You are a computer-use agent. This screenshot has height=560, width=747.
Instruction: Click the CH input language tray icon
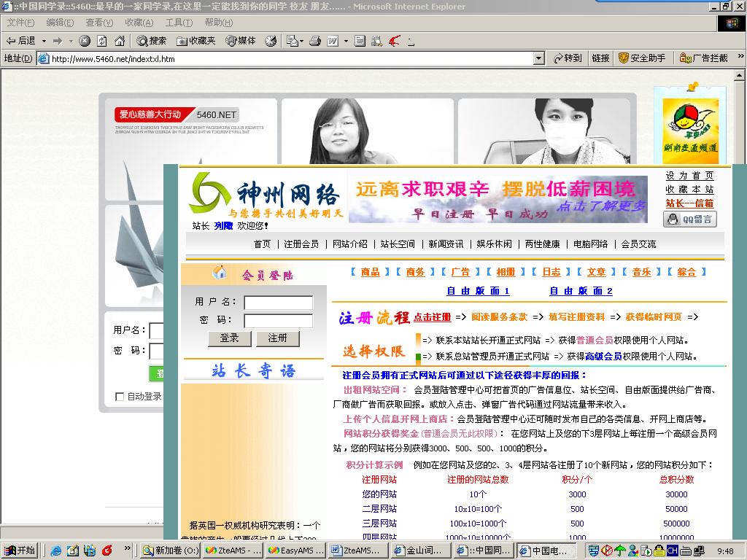[672, 551]
